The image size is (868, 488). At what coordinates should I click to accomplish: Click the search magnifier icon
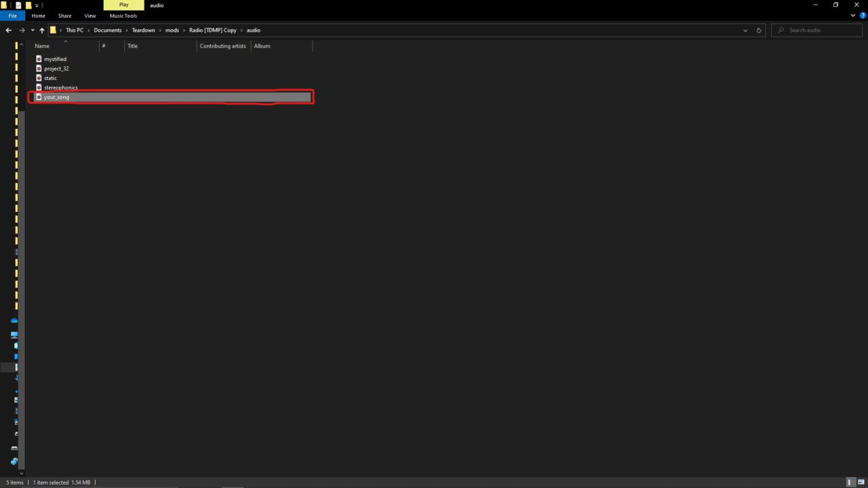tap(781, 30)
